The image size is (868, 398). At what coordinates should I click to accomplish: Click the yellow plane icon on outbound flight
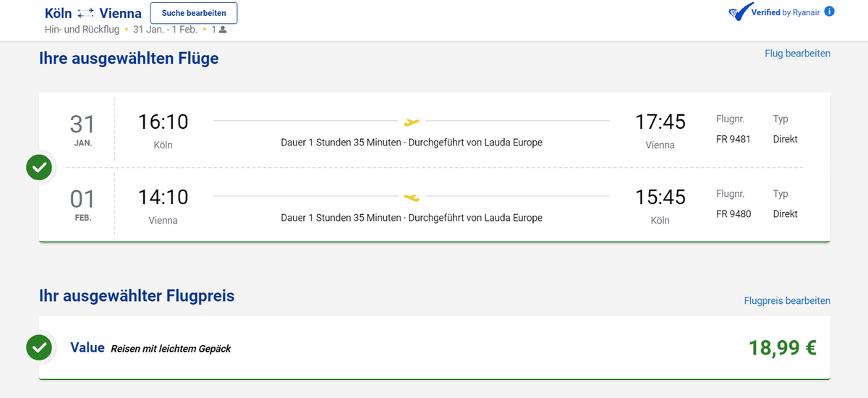click(x=412, y=122)
